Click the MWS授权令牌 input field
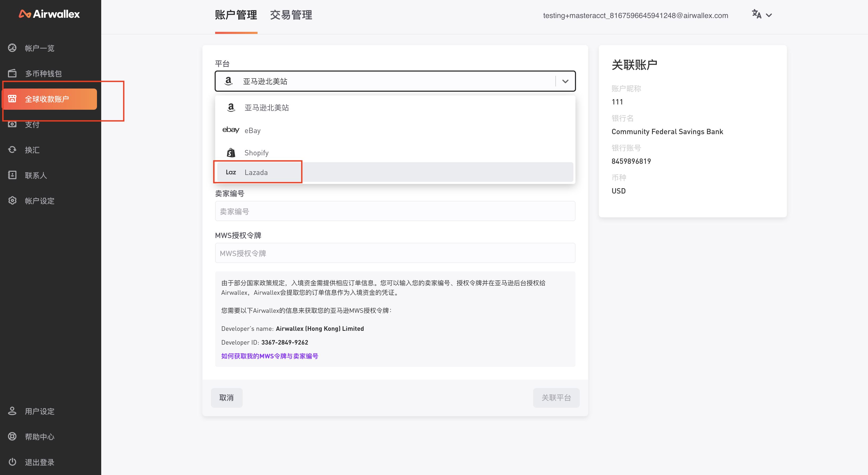 pos(395,253)
